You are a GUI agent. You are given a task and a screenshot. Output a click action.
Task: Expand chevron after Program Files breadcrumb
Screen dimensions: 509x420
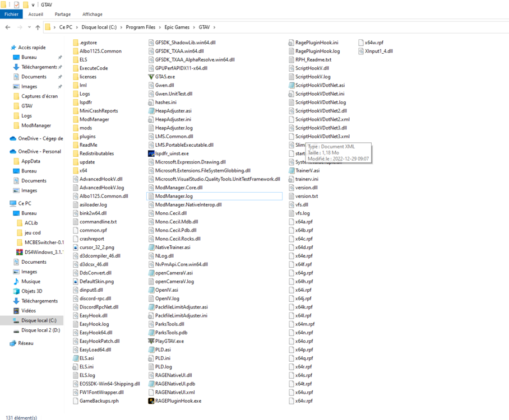[160, 27]
